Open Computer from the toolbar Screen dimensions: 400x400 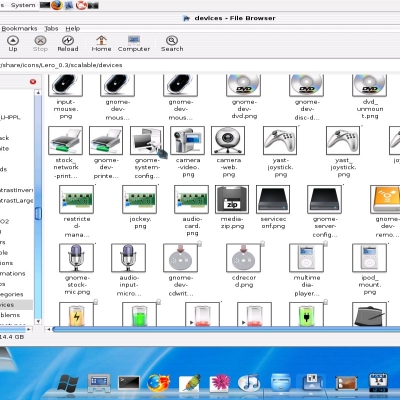[x=134, y=44]
